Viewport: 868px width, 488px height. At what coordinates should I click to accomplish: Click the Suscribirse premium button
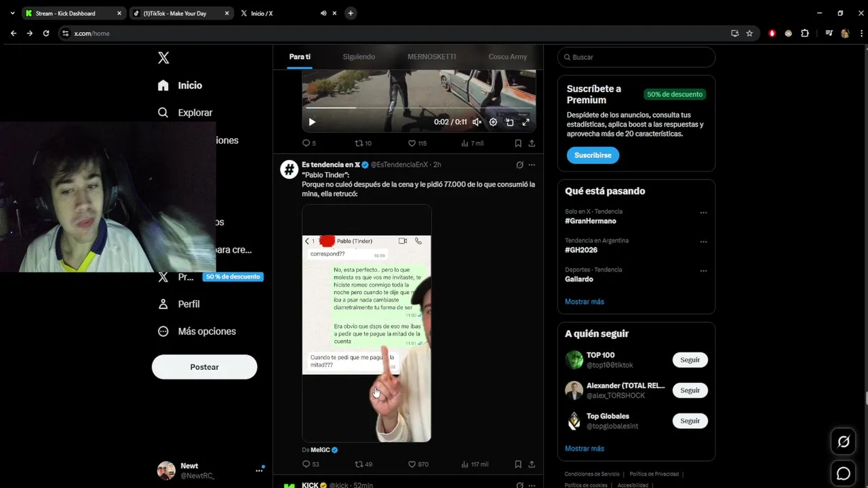tap(593, 155)
